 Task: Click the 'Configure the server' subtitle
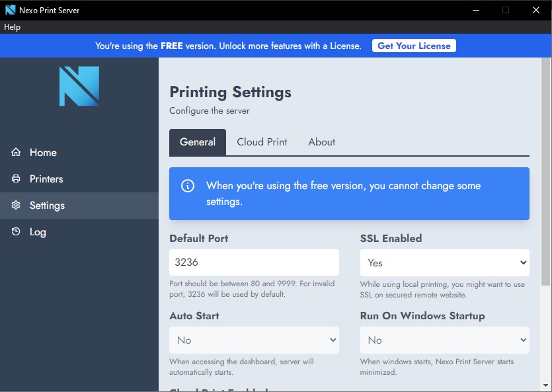[210, 110]
